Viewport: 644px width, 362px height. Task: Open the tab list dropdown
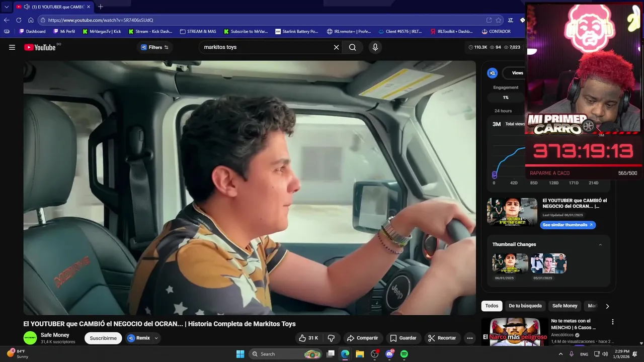(x=7, y=7)
